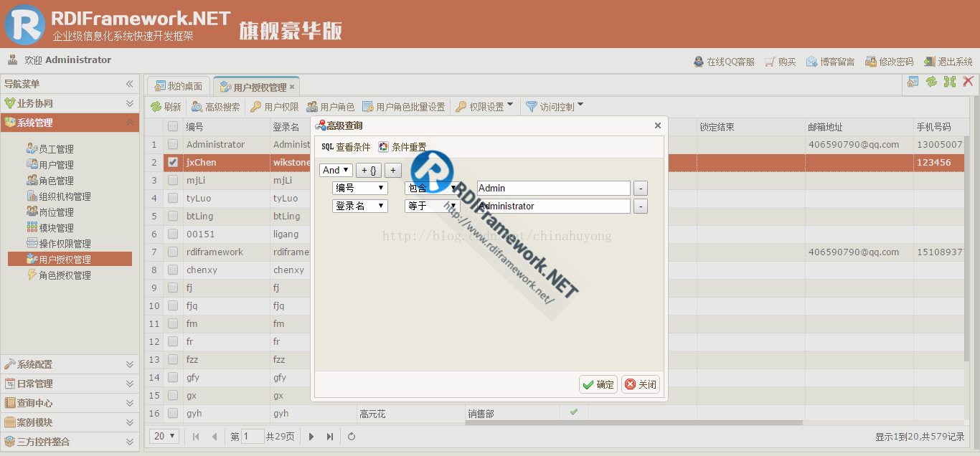980x456 pixels.
Task: Click the input field containing Admin
Action: (553, 188)
